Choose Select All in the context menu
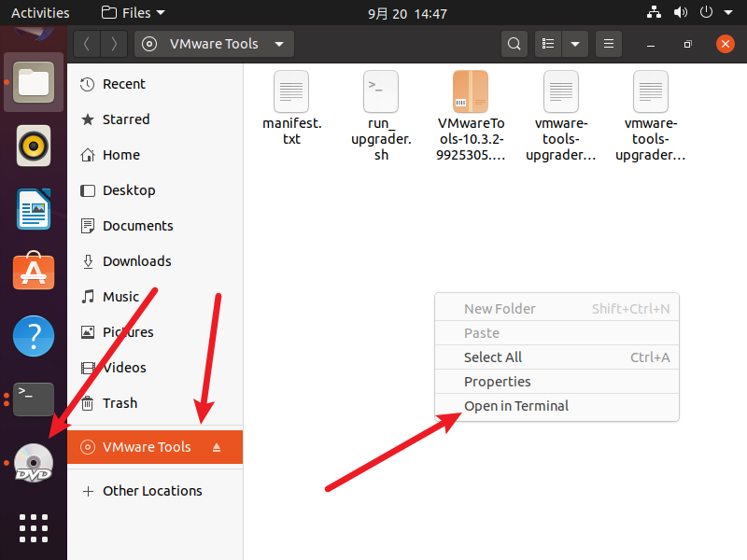This screenshot has height=560, width=747. coord(557,357)
